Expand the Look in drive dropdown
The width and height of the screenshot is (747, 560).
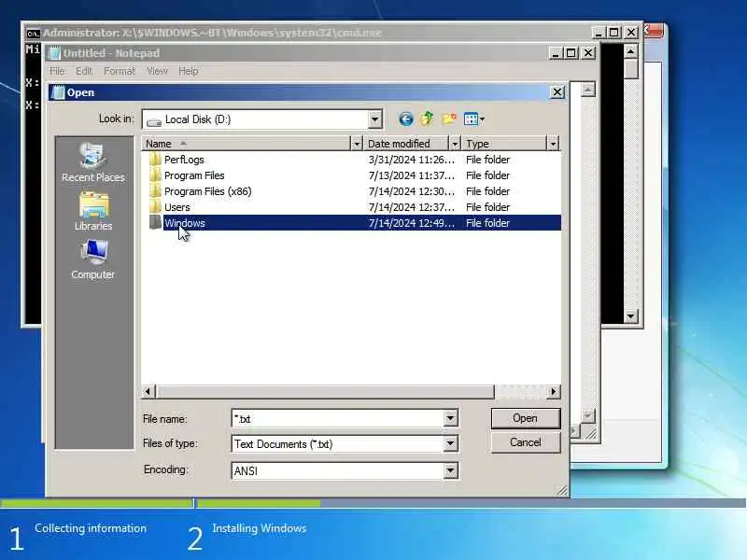[x=375, y=119]
